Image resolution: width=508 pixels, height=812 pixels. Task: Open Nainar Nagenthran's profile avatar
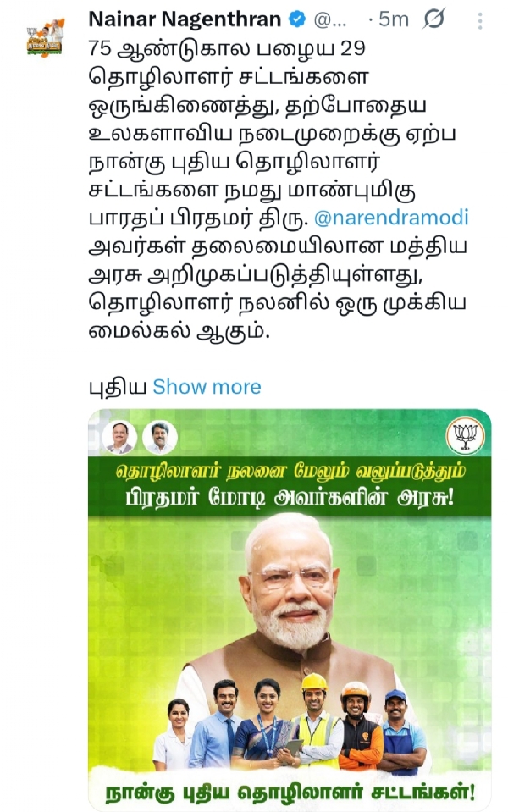click(x=45, y=38)
